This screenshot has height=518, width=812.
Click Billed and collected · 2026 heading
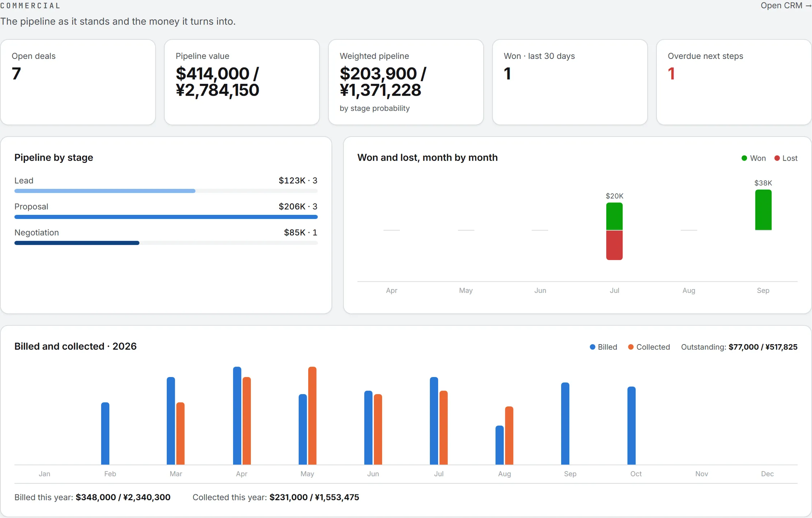tap(75, 346)
